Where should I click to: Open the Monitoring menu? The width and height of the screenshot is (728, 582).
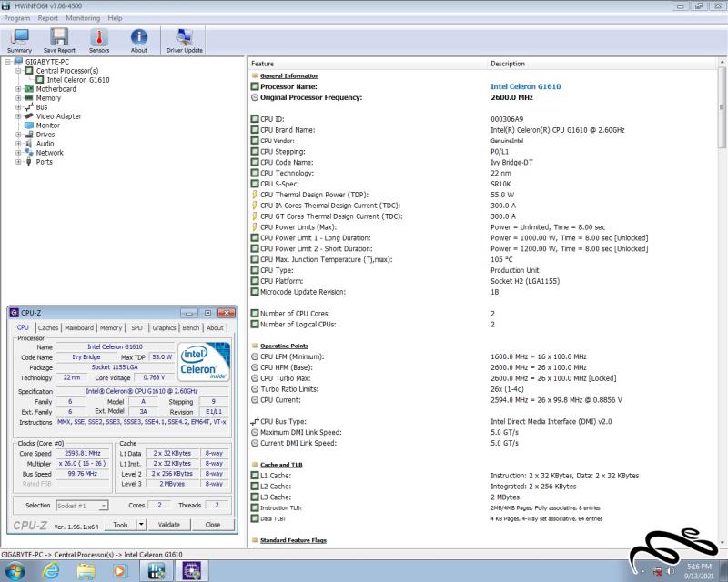coord(83,18)
